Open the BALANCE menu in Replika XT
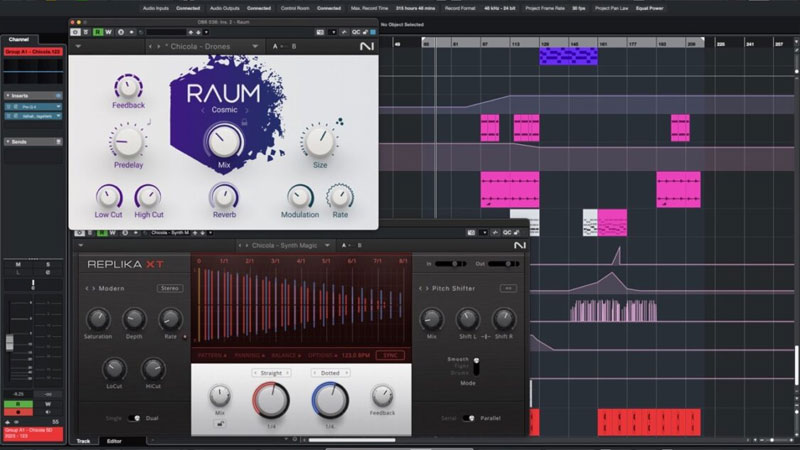Image resolution: width=800 pixels, height=450 pixels. pos(286,355)
